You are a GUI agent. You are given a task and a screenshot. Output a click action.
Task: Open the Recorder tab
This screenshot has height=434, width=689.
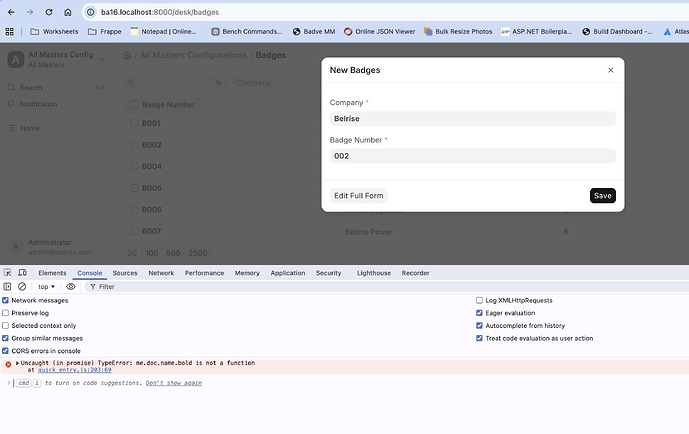point(416,273)
